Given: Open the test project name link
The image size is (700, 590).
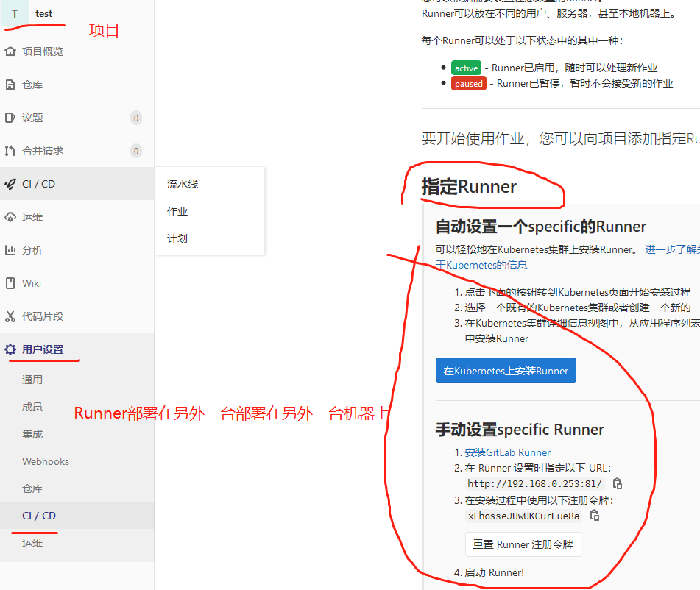Looking at the screenshot, I should [43, 14].
